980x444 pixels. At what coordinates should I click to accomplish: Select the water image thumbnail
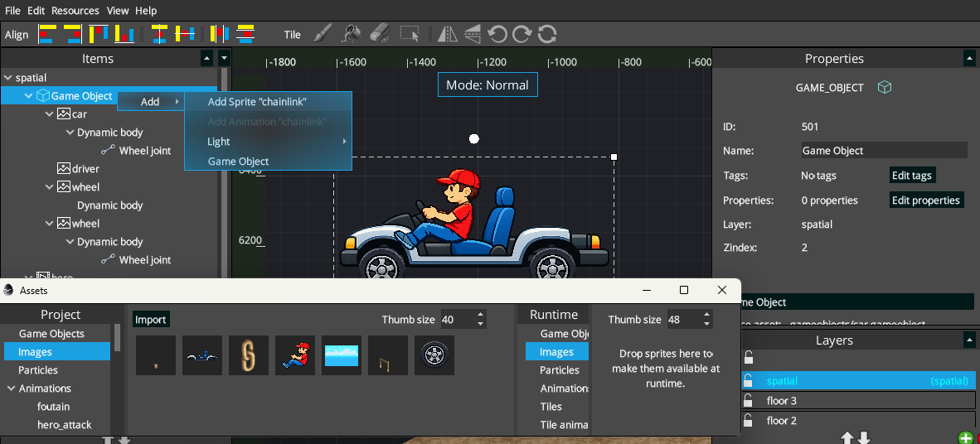[x=342, y=355]
